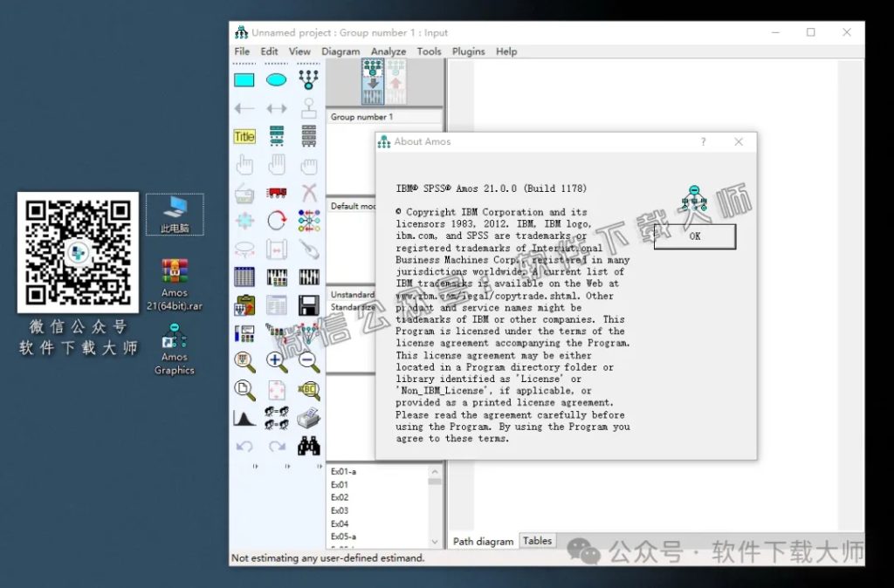Screen dimensions: 894x588
Task: Click the undo arrow icon
Action: pyautogui.click(x=246, y=446)
